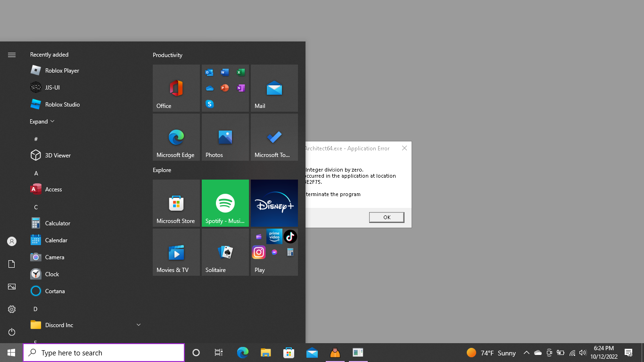Open Roblox Studio in the app list
This screenshot has height=362, width=644.
85,105
